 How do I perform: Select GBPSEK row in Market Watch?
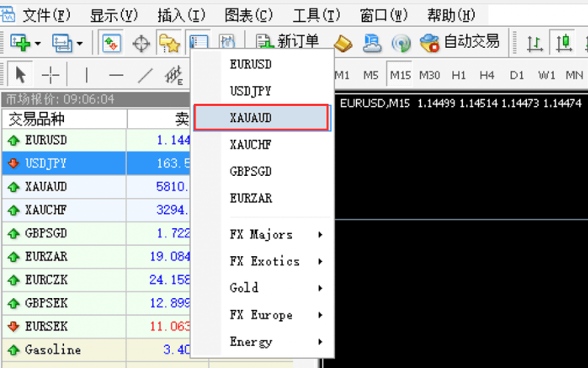[96, 303]
